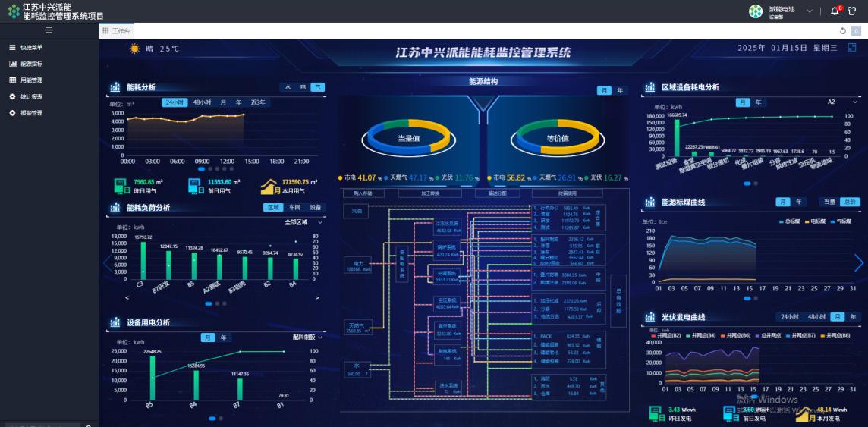Toggle 气标煤 legend swatch

tap(833, 221)
